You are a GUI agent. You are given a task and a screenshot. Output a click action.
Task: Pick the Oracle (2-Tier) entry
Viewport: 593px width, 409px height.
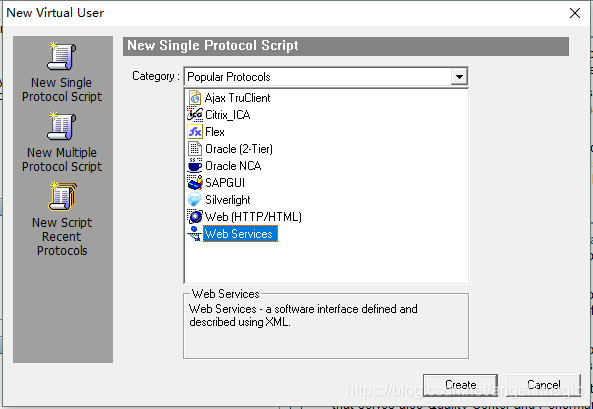pos(239,149)
